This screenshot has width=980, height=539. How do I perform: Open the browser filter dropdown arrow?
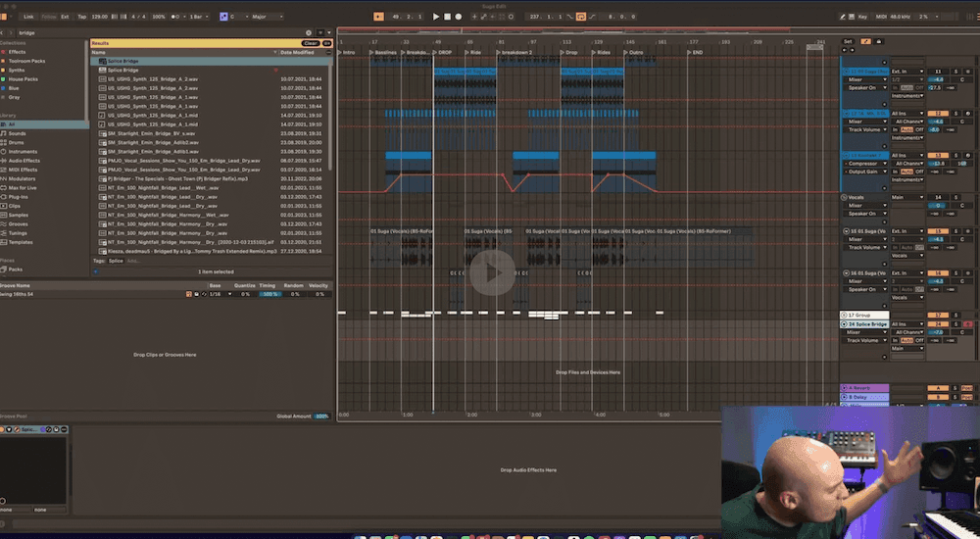click(329, 32)
